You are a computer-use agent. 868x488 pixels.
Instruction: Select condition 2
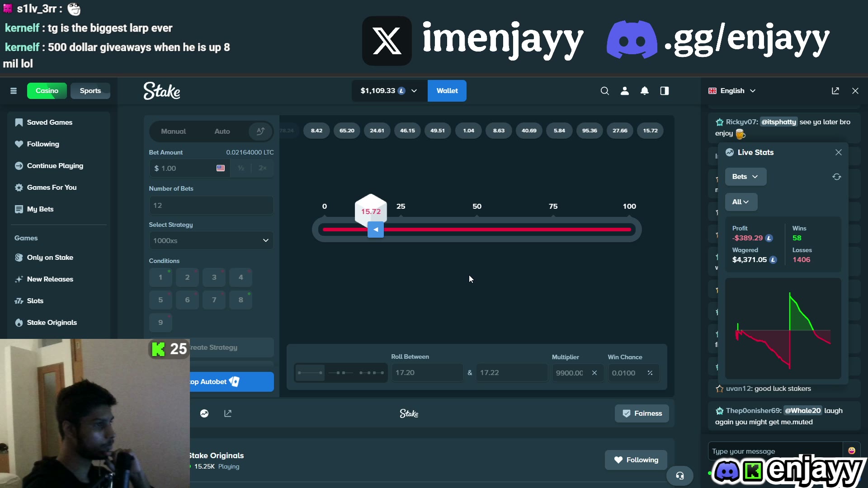click(187, 277)
